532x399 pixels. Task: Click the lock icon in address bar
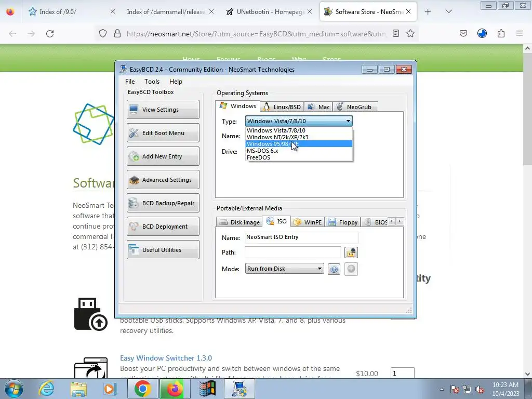117,34
